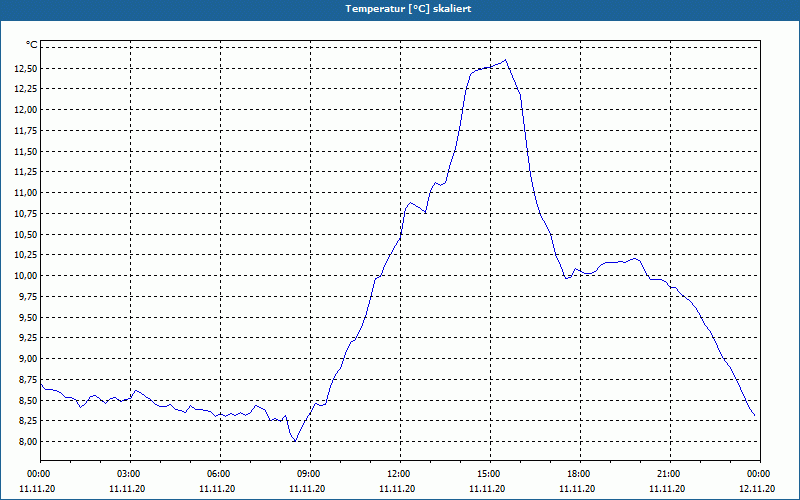Viewport: 800px width, 500px height.
Task: Select the 8,00 temperature label
Action: coord(27,441)
